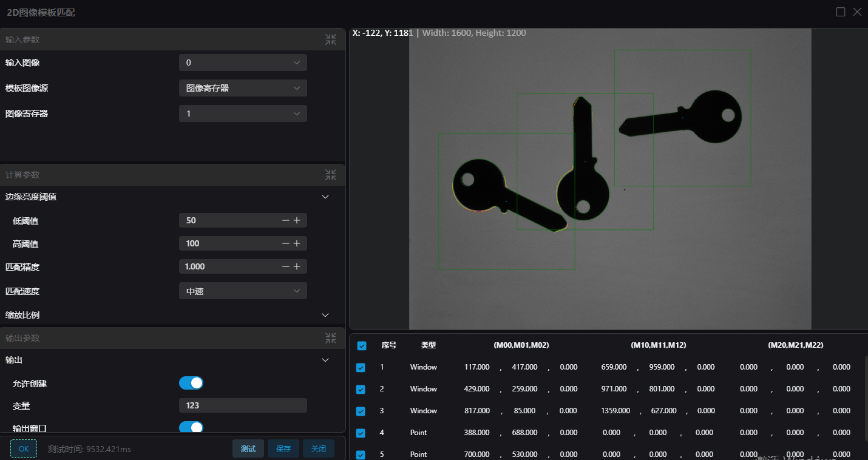Select the 429.000 cell in row 2
This screenshot has height=460, width=868.
click(476, 388)
